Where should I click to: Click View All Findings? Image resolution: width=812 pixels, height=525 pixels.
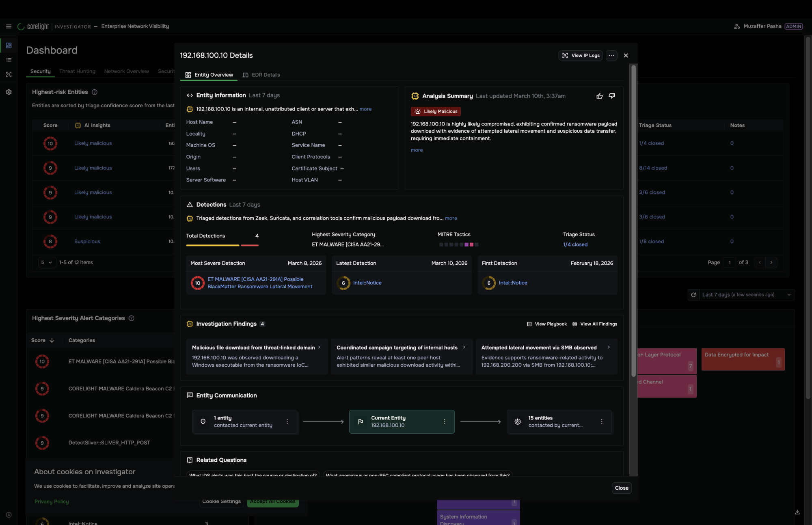click(595, 324)
